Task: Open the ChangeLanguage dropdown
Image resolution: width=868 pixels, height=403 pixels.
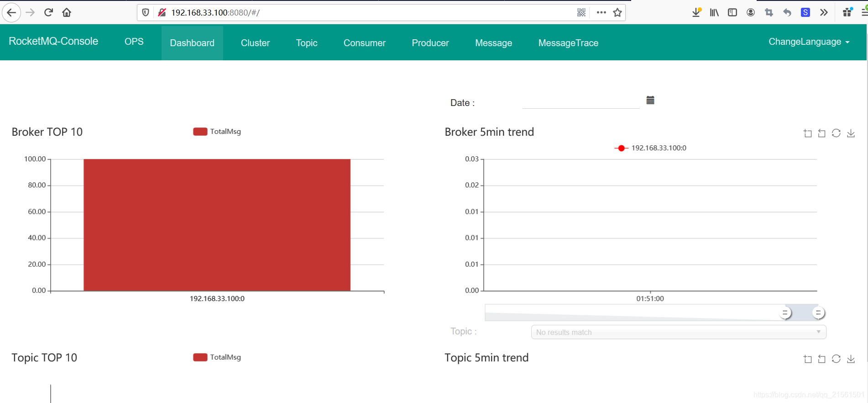Action: tap(809, 42)
